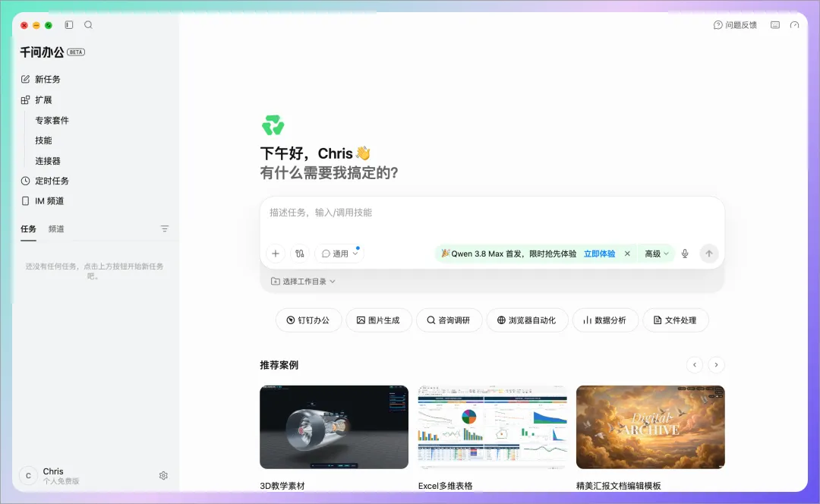Click the keyboard shortcuts icon top right

[x=775, y=24]
